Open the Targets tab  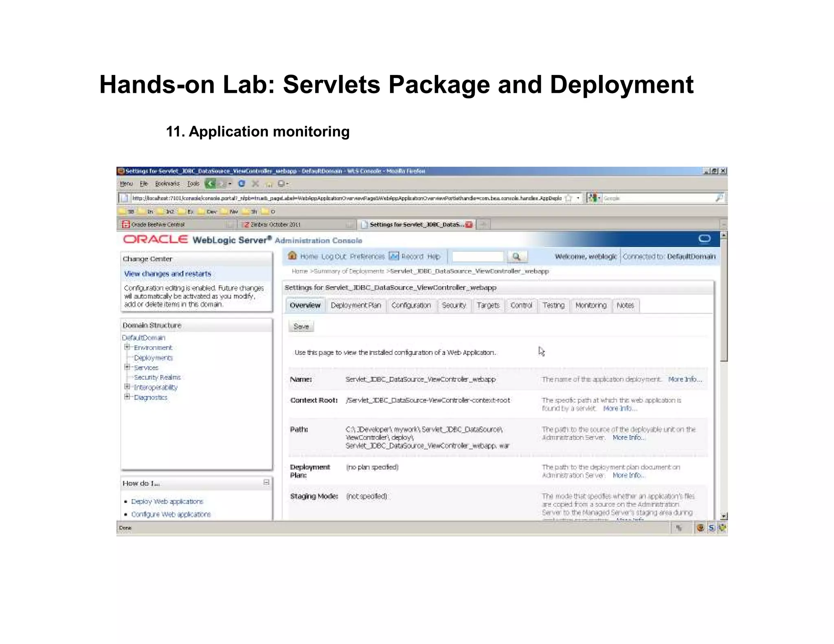[488, 305]
